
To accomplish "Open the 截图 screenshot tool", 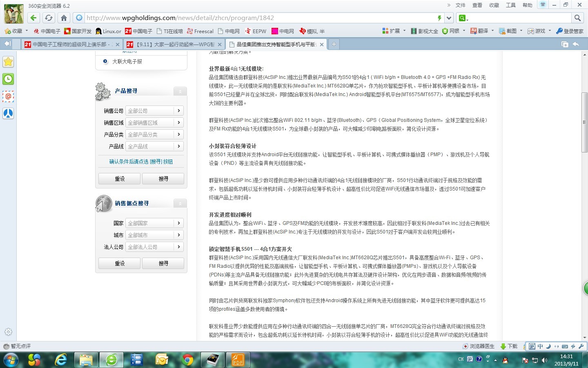I will coord(511,31).
